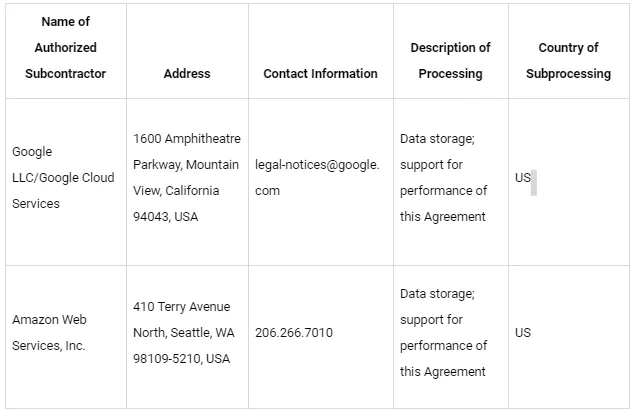Click the 410 Terry Avenue North address
This screenshot has height=410, width=634.
184,319
